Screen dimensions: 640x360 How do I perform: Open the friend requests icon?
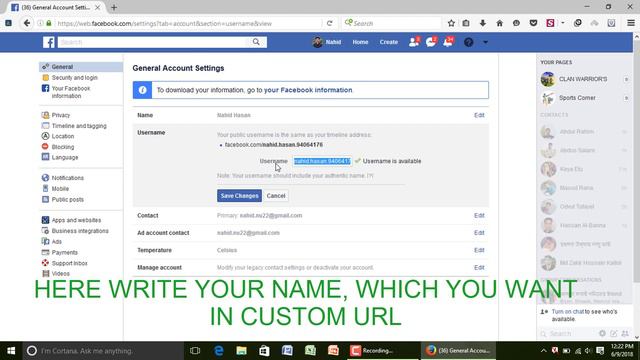(413, 42)
